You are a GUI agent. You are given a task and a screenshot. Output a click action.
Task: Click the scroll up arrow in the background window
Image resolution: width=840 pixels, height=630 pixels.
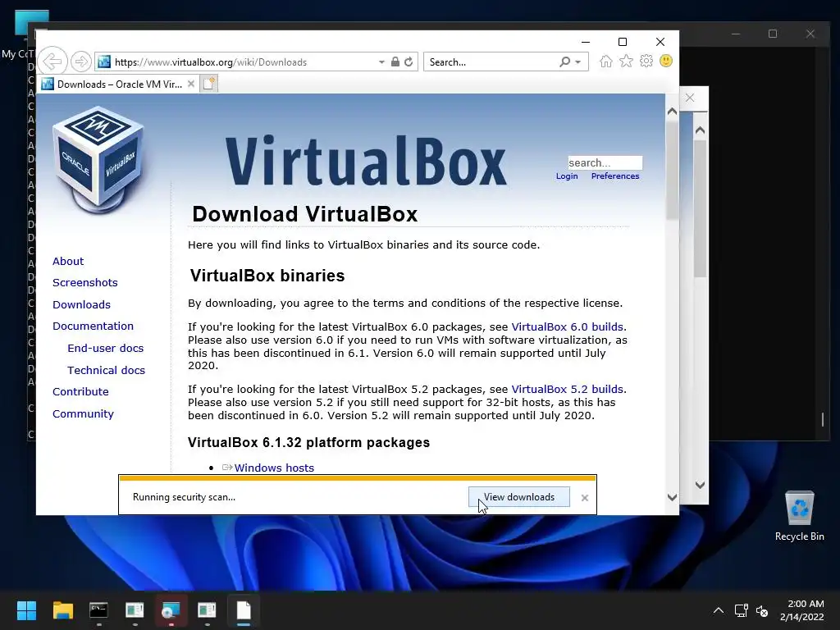(700, 130)
